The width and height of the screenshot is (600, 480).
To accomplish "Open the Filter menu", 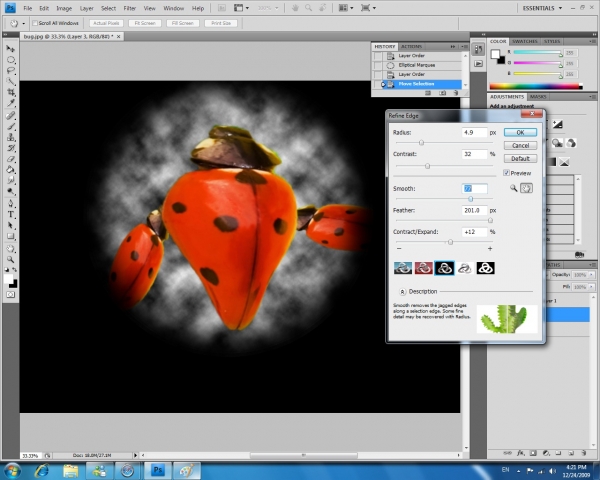I will tap(130, 8).
